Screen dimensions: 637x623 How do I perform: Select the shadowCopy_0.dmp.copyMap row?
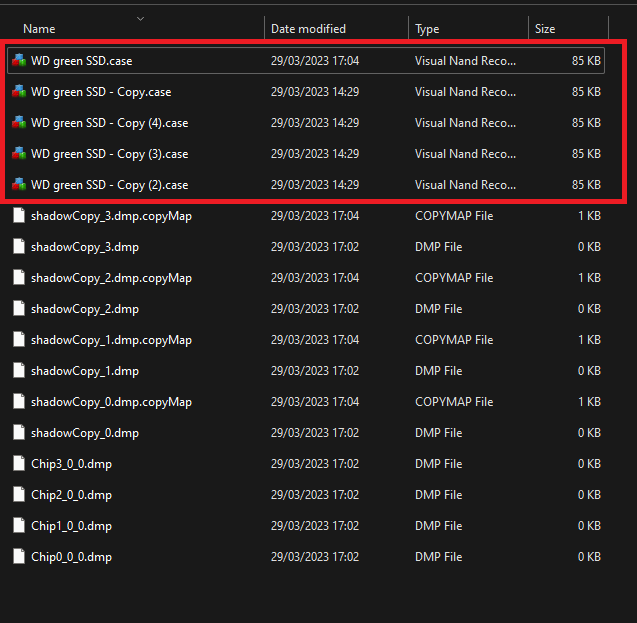tap(306, 402)
